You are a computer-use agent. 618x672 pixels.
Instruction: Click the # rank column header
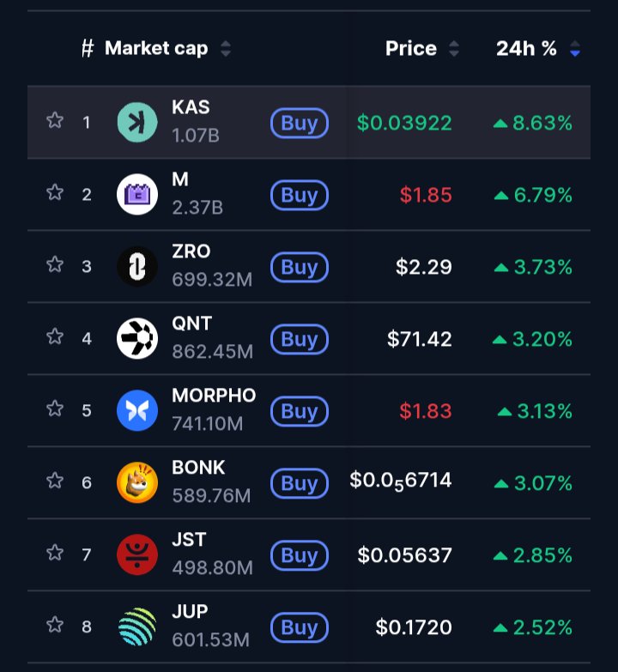87,49
